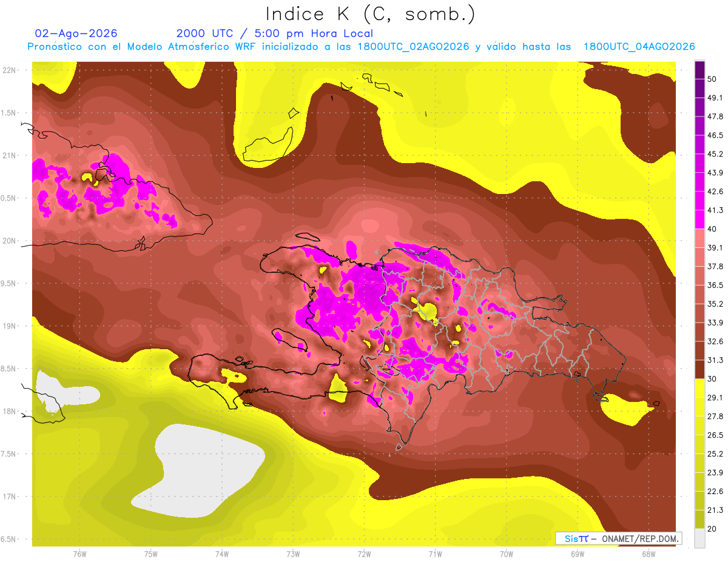Click the '73W' longitude label
The width and height of the screenshot is (728, 562).
point(293,554)
